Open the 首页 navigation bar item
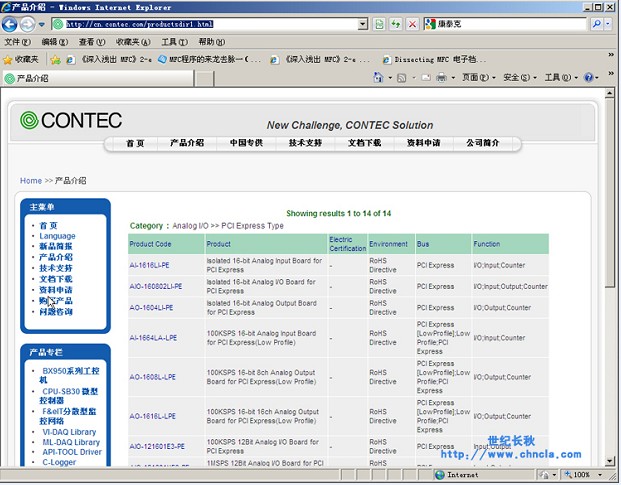Image resolution: width=621 pixels, height=485 pixels. [x=135, y=143]
